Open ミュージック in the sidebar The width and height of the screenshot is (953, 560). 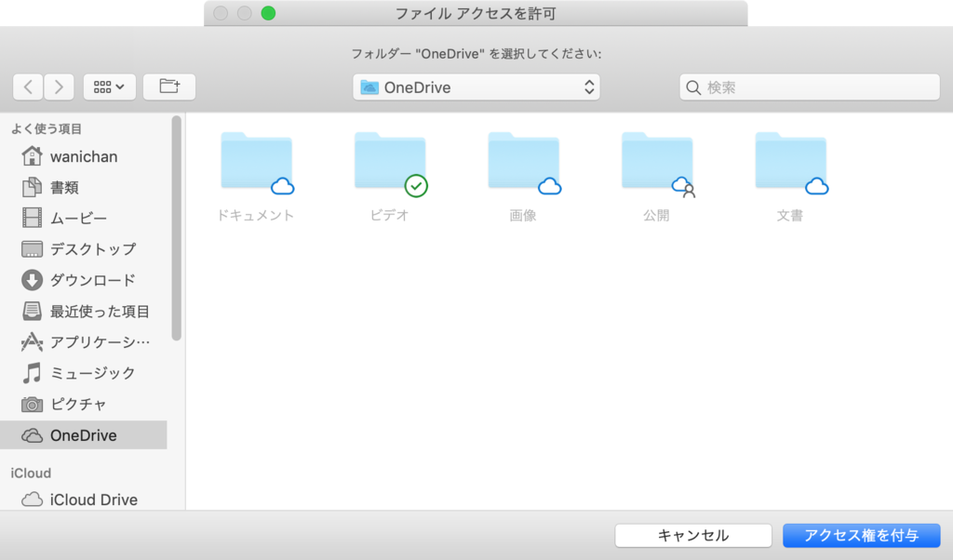(x=84, y=373)
